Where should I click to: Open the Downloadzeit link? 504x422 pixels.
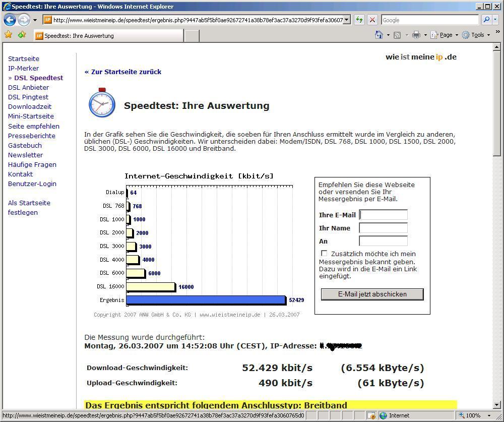30,107
